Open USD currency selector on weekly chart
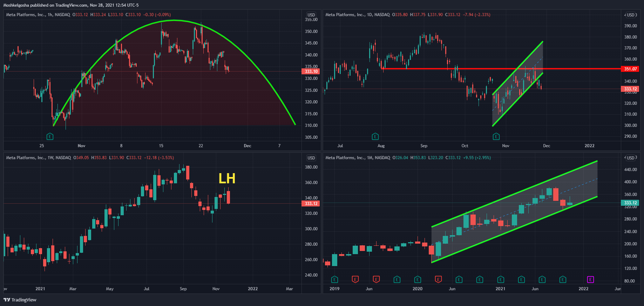 pos(311,158)
